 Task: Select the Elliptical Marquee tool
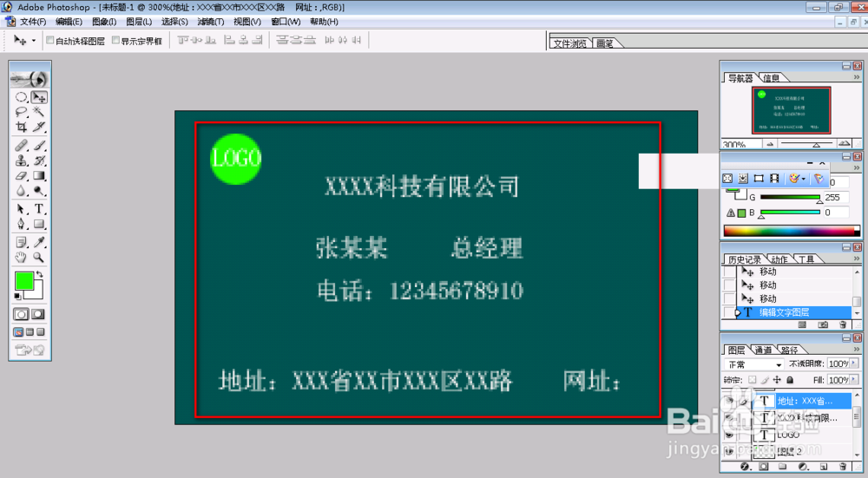(x=22, y=97)
